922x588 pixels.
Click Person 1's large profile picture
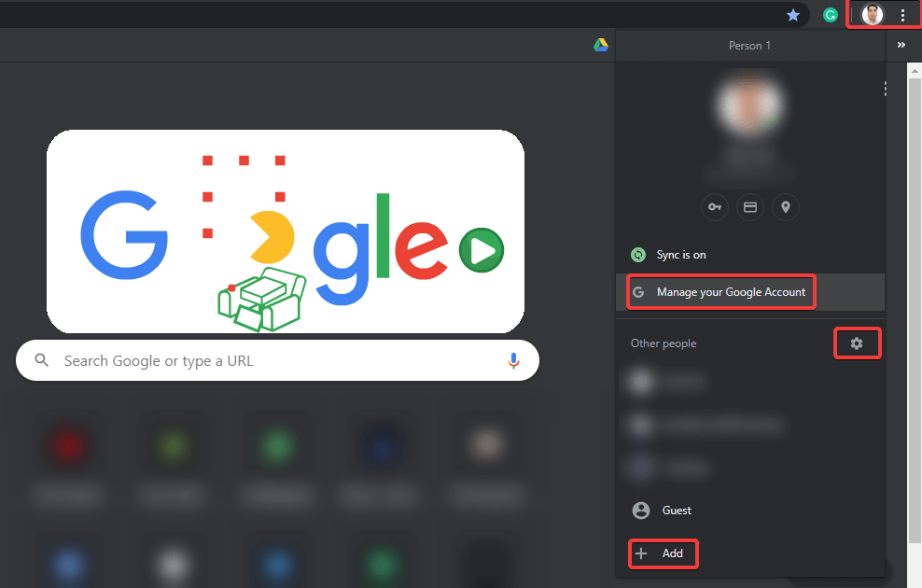pos(749,103)
